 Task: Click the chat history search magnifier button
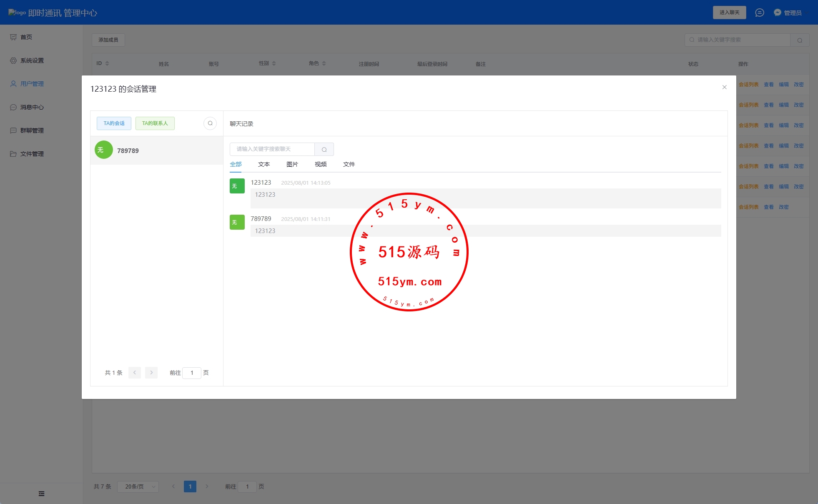(x=324, y=149)
